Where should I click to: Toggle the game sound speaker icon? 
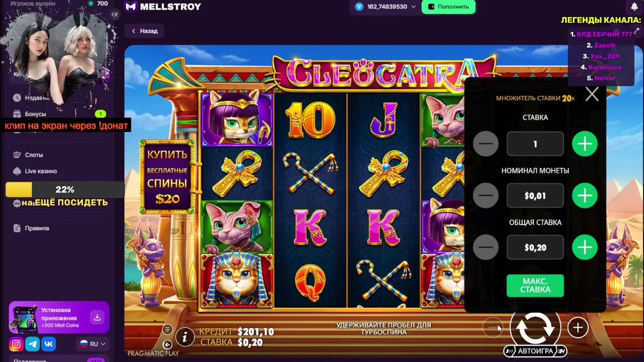[168, 344]
